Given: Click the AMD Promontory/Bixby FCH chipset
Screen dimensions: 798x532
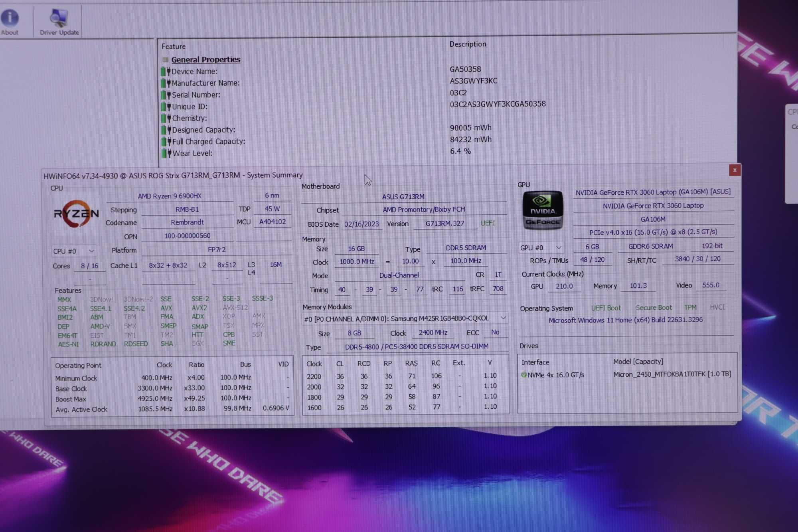Looking at the screenshot, I should pyautogui.click(x=424, y=210).
